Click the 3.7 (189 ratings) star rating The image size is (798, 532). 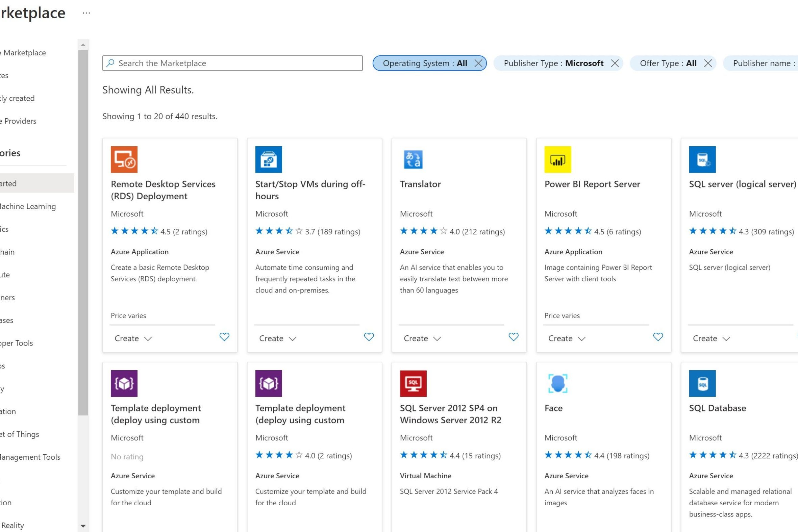tap(308, 231)
